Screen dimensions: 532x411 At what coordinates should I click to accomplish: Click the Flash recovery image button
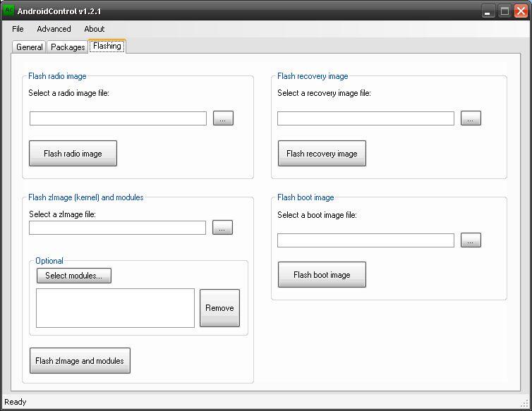[322, 153]
